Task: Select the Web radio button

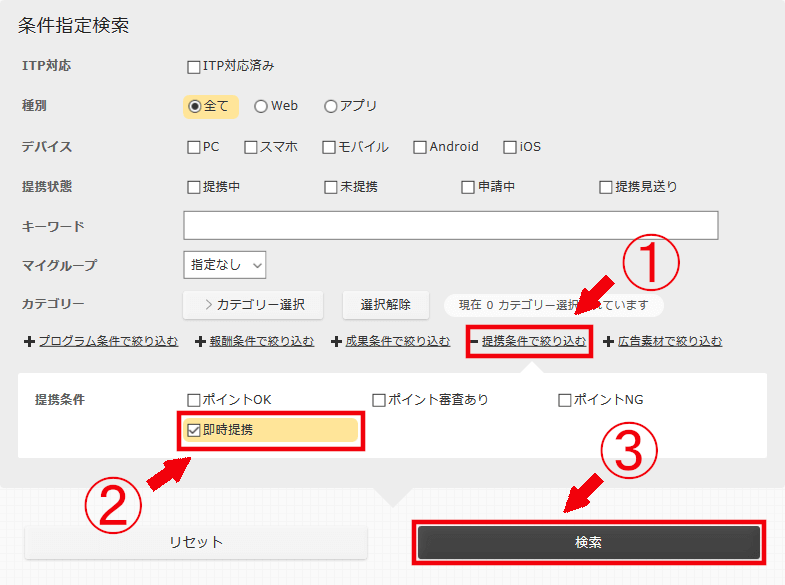Action: click(260, 107)
